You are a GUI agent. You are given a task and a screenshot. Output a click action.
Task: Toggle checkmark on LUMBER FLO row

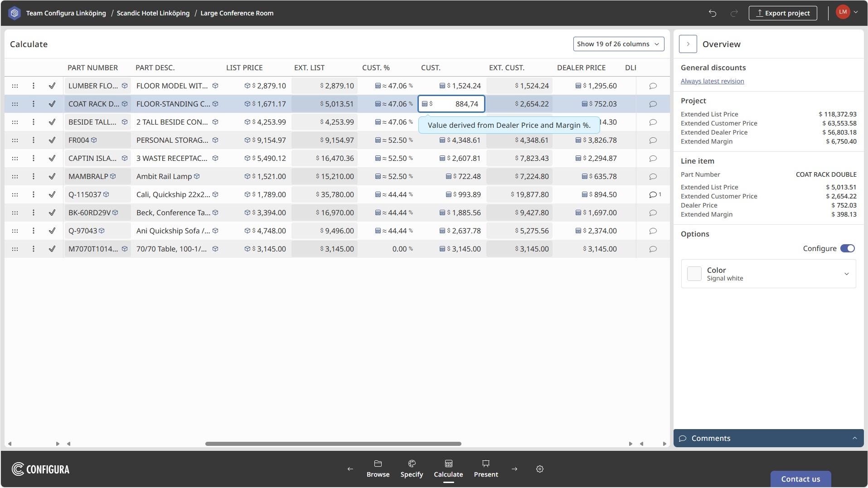coord(52,86)
